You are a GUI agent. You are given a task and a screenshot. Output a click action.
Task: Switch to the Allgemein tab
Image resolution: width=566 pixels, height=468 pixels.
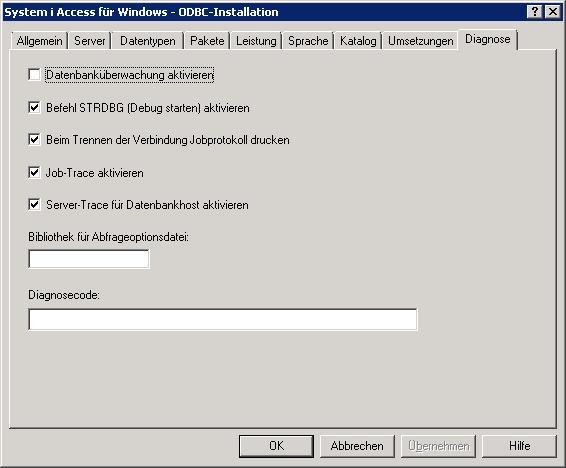tap(40, 41)
